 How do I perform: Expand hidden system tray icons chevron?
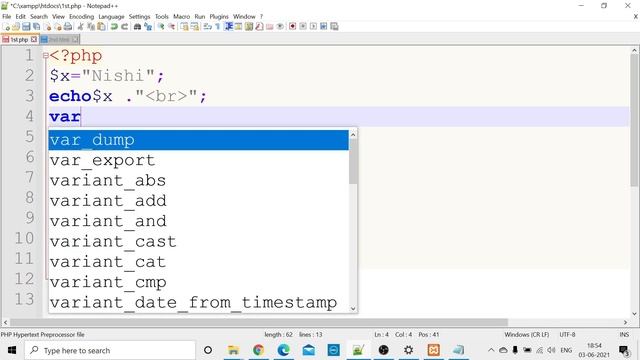click(491, 350)
